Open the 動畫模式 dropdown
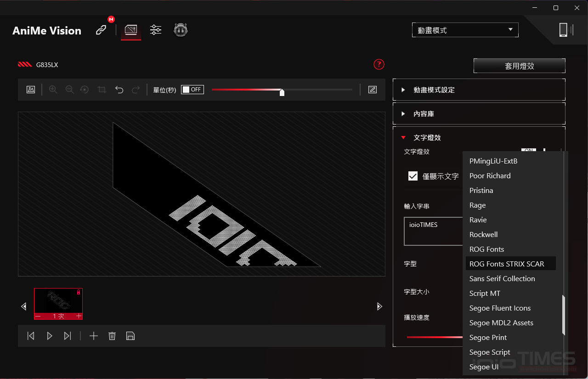 pyautogui.click(x=465, y=30)
